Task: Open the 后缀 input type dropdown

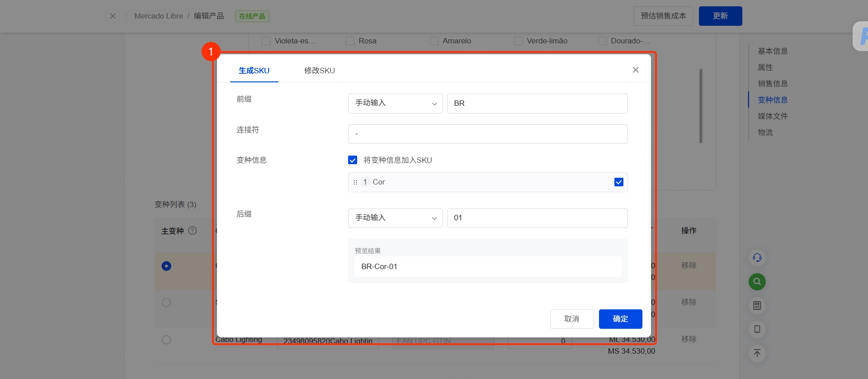Action: (x=395, y=218)
